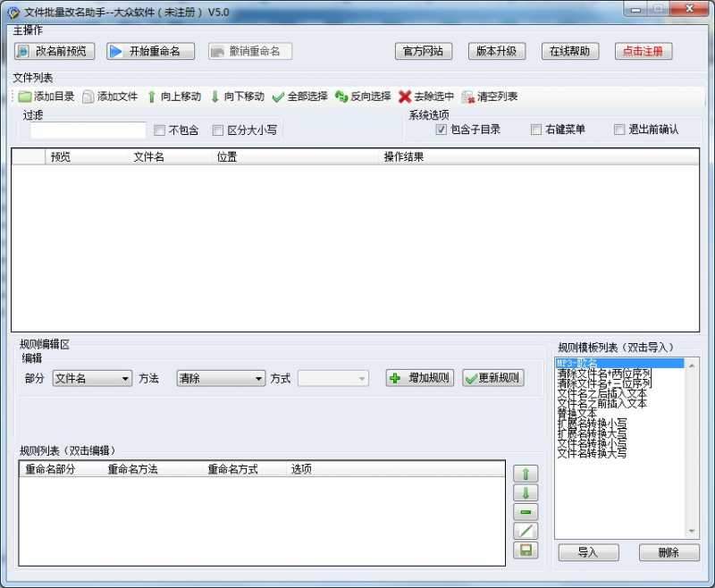Click the floppy save-rules icon

[526, 550]
